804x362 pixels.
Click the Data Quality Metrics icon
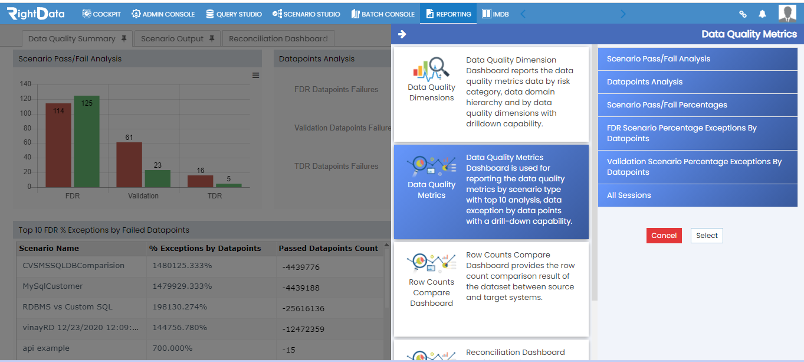(431, 166)
